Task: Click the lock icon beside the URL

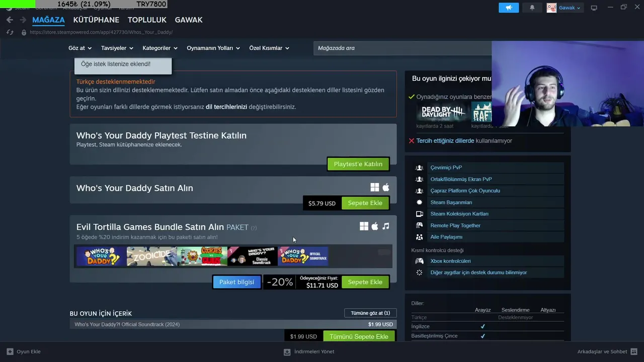Action: pos(24,32)
